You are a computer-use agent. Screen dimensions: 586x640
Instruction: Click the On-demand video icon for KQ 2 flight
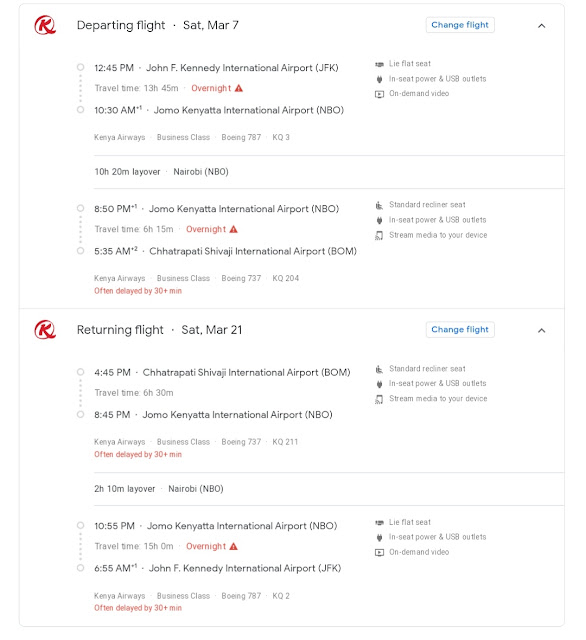[380, 553]
